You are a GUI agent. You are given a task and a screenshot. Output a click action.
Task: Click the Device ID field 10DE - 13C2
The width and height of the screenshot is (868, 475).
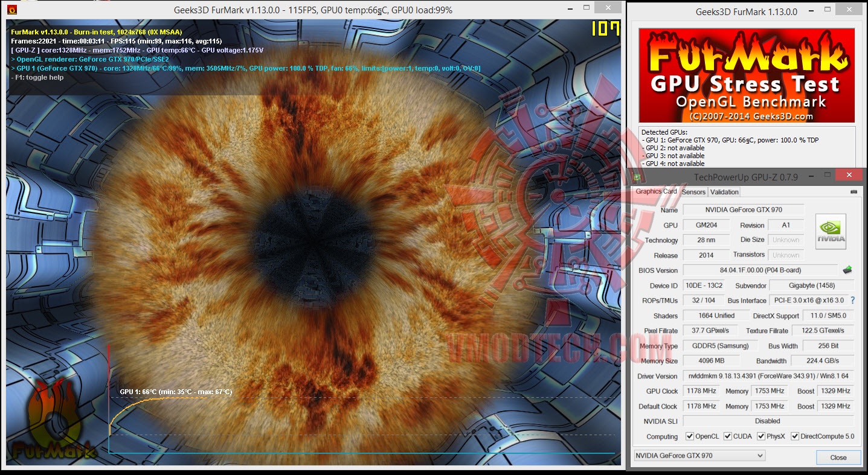pos(704,285)
